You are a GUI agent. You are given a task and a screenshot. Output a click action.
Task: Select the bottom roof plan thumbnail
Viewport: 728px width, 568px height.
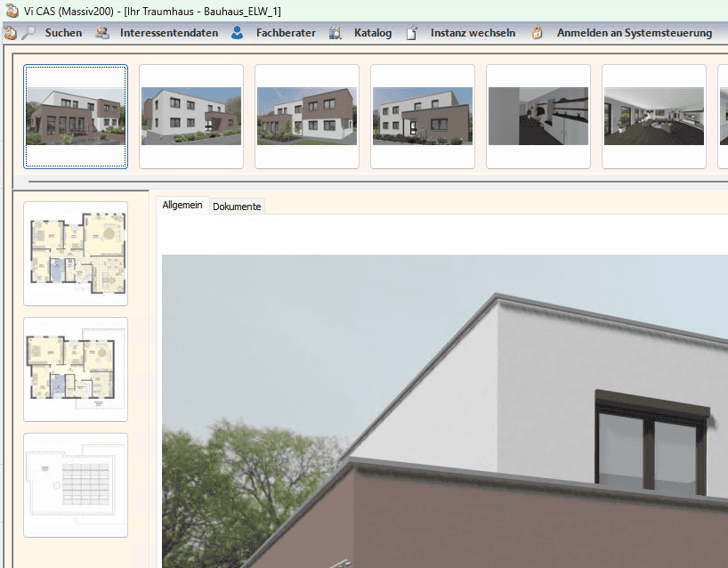coord(76,484)
